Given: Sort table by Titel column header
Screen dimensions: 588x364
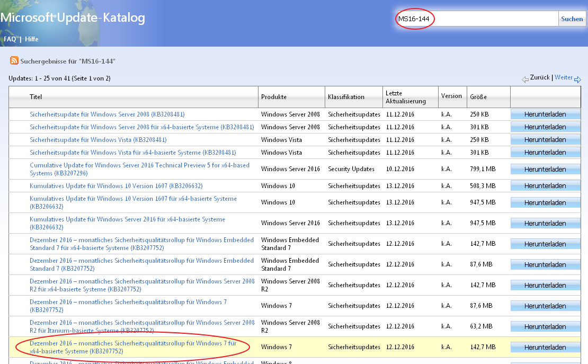Looking at the screenshot, I should [35, 97].
